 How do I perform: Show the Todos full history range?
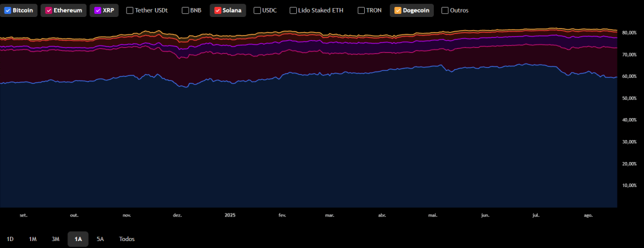coord(127,239)
